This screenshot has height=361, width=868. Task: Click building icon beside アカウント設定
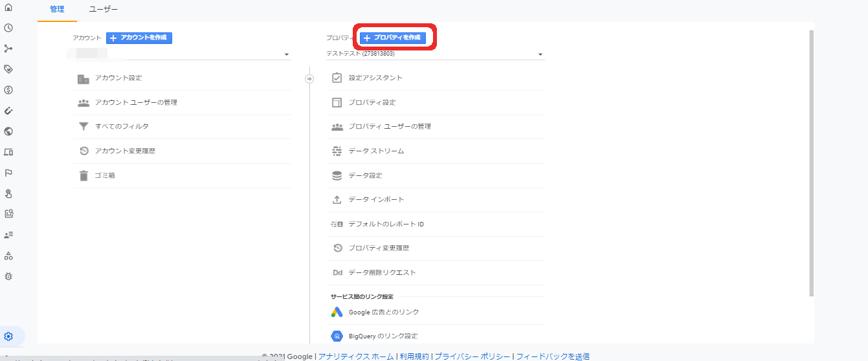click(83, 78)
